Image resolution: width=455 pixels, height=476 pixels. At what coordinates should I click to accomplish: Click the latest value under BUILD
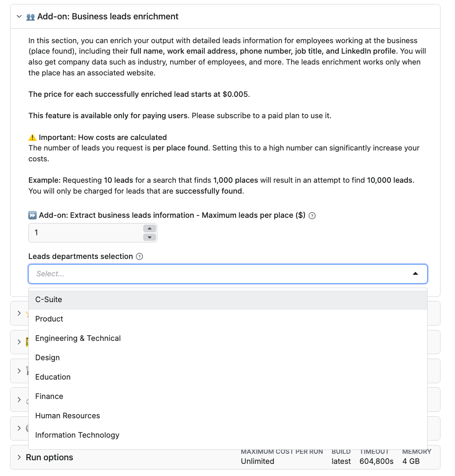341,461
